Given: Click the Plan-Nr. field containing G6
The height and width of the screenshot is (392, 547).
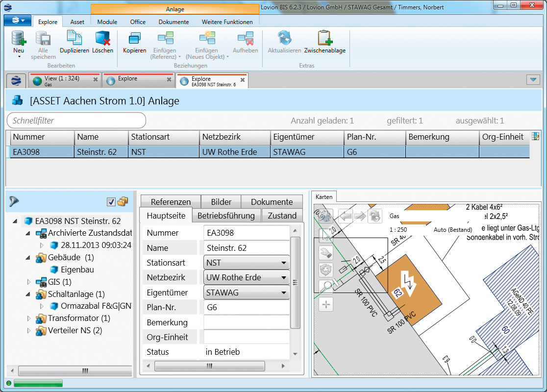Looking at the screenshot, I should (246, 307).
